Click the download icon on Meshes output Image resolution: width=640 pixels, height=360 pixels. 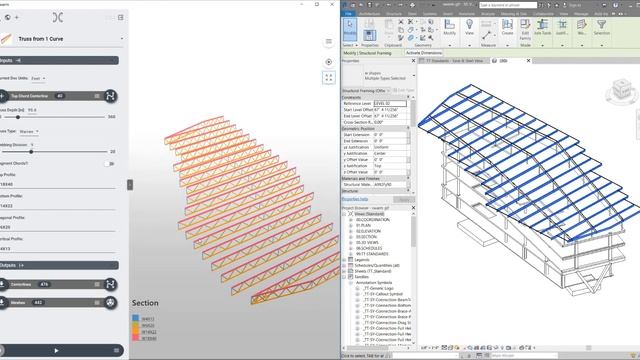[2, 302]
